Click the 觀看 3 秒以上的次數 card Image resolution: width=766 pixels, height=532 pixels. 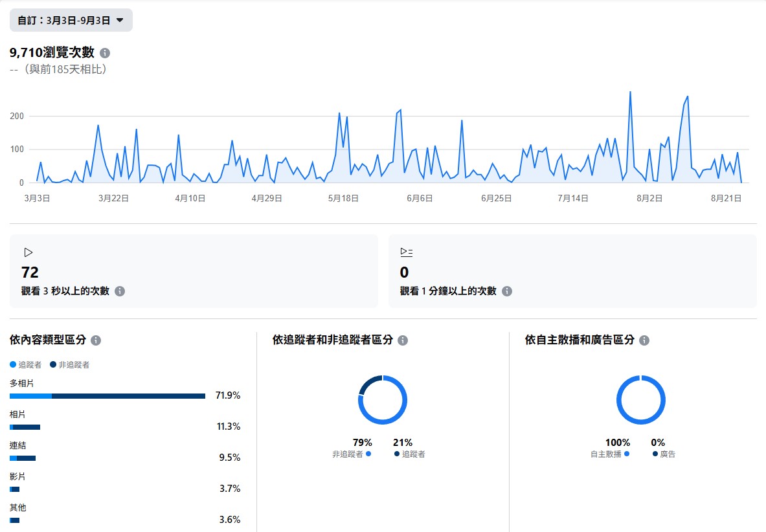(194, 271)
